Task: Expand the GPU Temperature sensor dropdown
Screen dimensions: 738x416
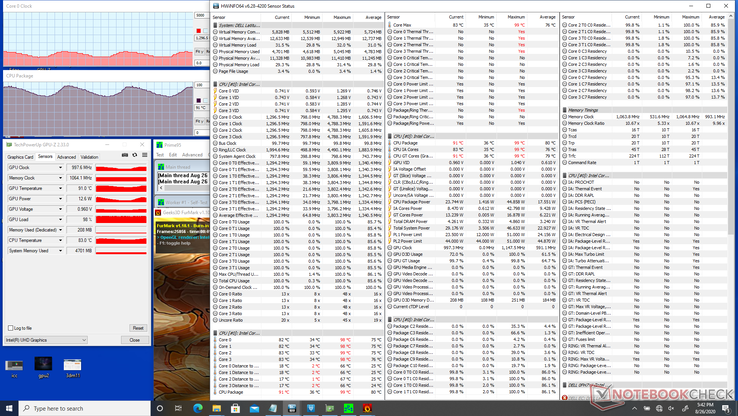Action: tap(60, 188)
